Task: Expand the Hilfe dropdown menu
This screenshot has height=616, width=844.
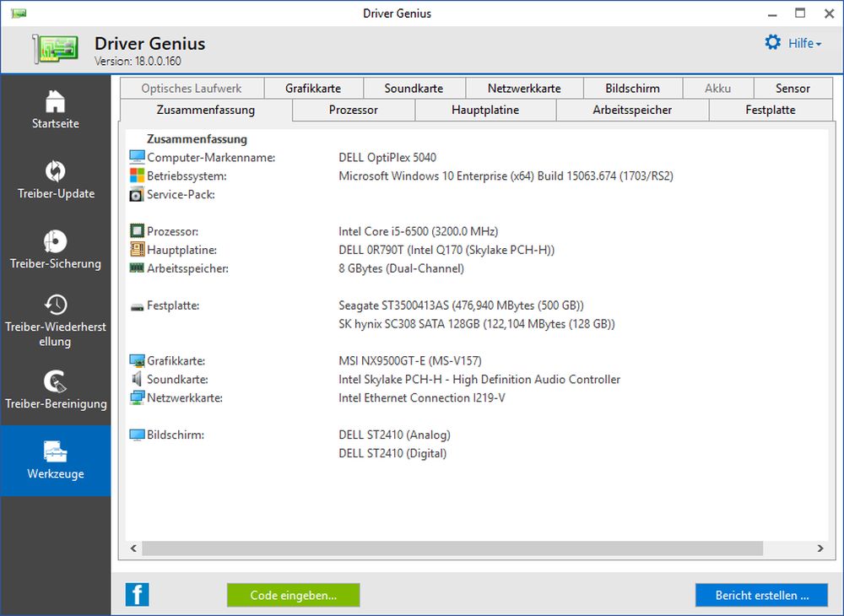Action: tap(804, 43)
